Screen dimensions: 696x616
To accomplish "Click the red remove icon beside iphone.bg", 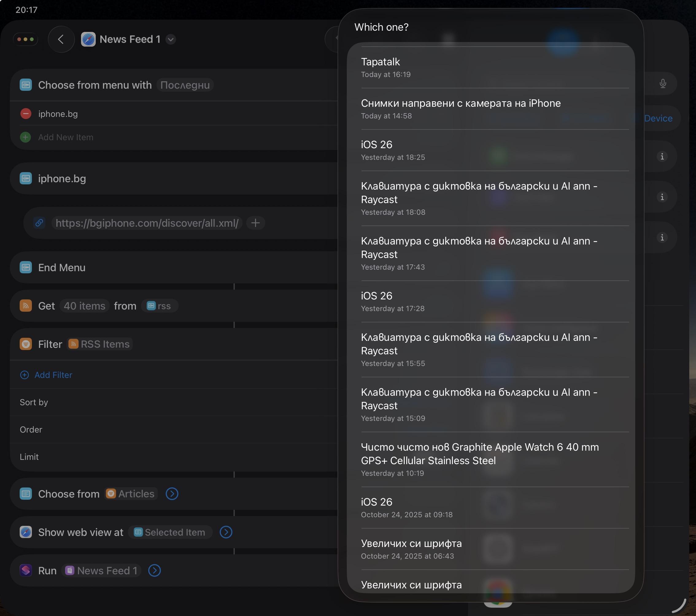I will point(25,114).
